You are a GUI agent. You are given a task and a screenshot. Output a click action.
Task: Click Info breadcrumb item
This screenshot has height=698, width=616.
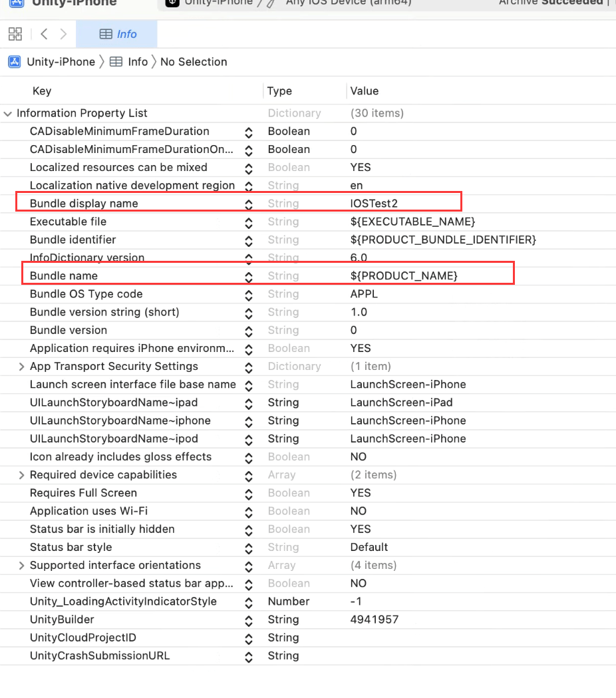(x=138, y=62)
